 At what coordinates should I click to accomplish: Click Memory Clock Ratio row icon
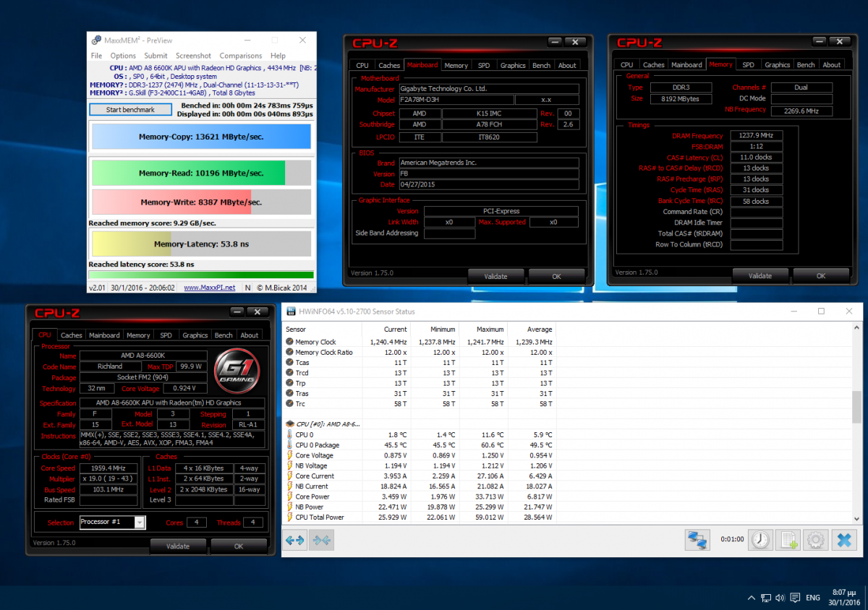[x=290, y=352]
